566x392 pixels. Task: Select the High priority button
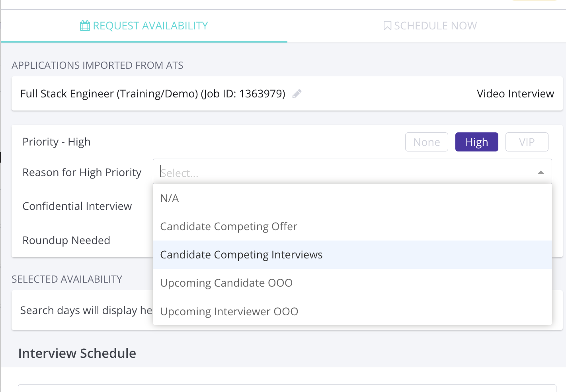pyautogui.click(x=476, y=142)
